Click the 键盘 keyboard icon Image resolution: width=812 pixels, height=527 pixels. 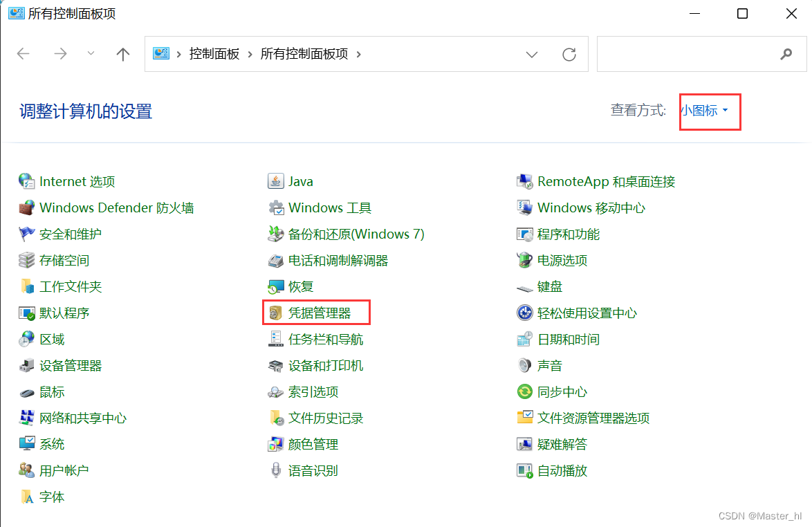pos(524,288)
